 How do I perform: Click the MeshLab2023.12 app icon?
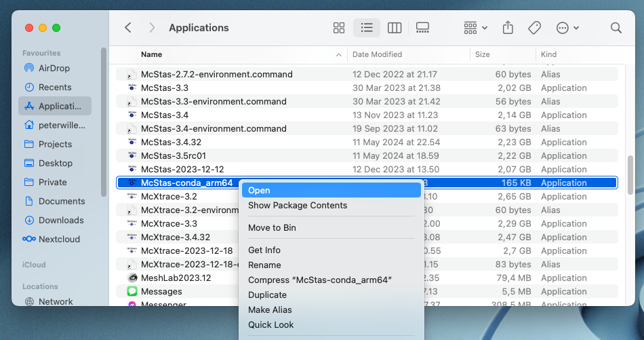[x=132, y=278]
